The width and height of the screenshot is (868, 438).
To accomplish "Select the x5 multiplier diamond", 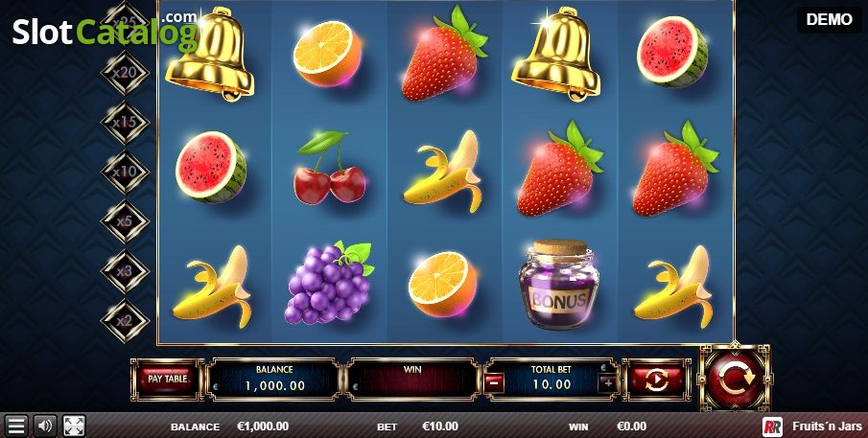I will [125, 221].
